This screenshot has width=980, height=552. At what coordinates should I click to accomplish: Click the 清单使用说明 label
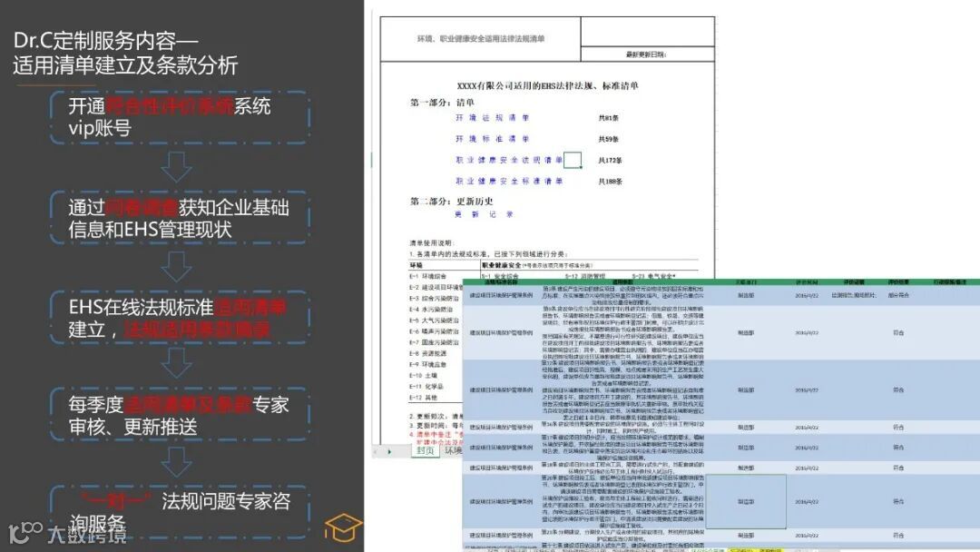[431, 242]
